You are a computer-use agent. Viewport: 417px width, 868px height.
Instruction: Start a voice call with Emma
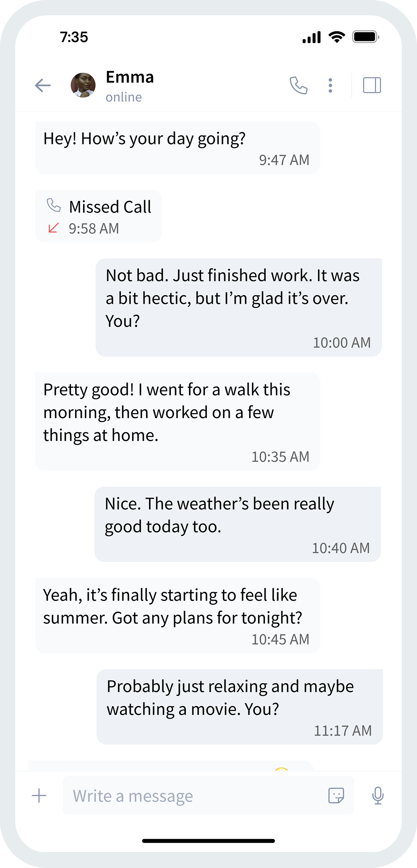(x=298, y=86)
